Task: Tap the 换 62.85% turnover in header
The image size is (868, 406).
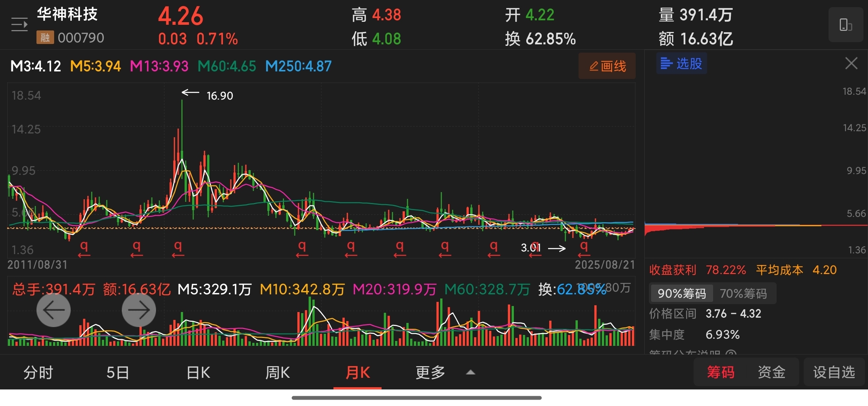Action: tap(540, 39)
